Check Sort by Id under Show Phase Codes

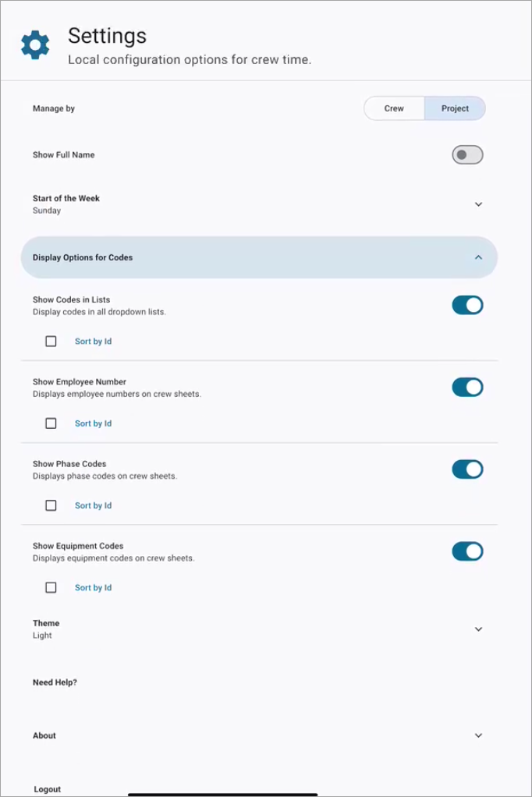(x=51, y=505)
